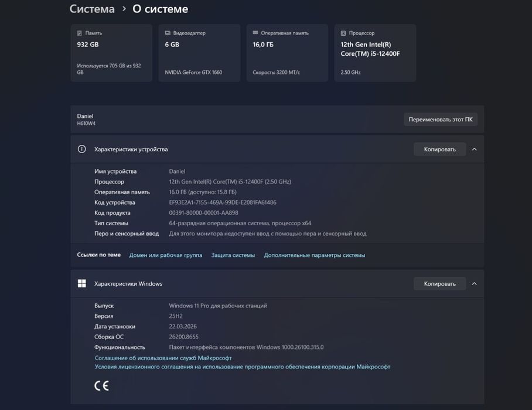Click the 2.50 GHz text in processor card

tap(350, 72)
